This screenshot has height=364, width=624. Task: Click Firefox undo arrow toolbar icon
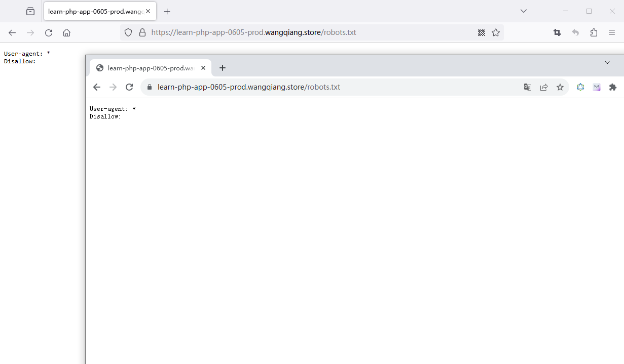pyautogui.click(x=575, y=32)
